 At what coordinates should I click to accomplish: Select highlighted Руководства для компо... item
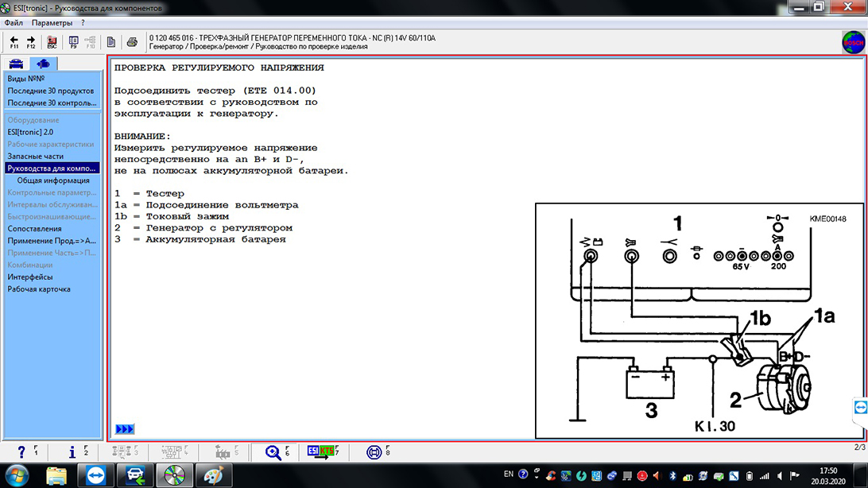[52, 168]
